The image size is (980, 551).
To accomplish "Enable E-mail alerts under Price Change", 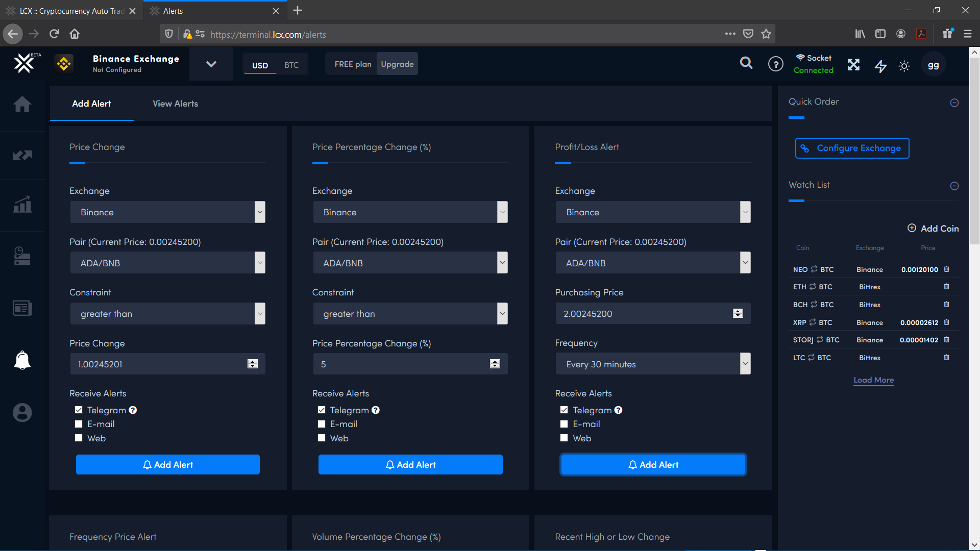I will coord(79,423).
